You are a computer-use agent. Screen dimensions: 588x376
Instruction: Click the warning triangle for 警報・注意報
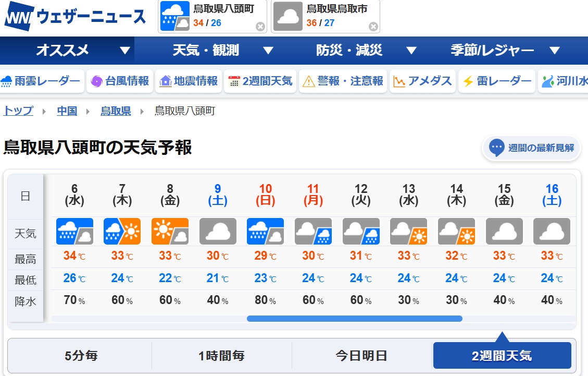pos(309,81)
